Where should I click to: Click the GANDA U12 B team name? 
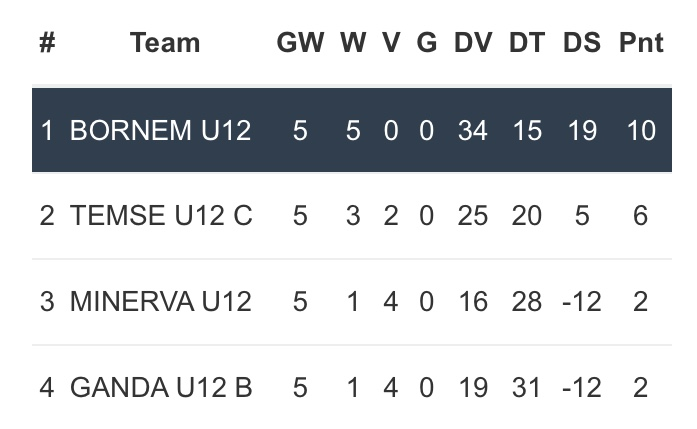161,388
